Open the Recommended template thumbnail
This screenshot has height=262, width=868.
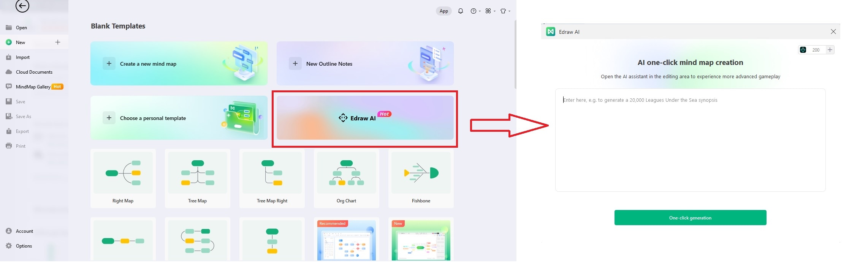coord(347,240)
